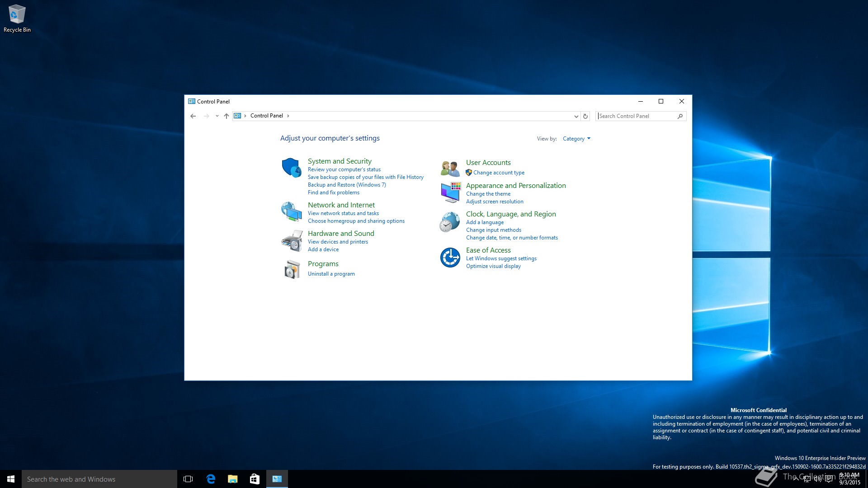868x488 pixels.
Task: Open the Appearance and Personalization monitor icon
Action: coord(450,192)
